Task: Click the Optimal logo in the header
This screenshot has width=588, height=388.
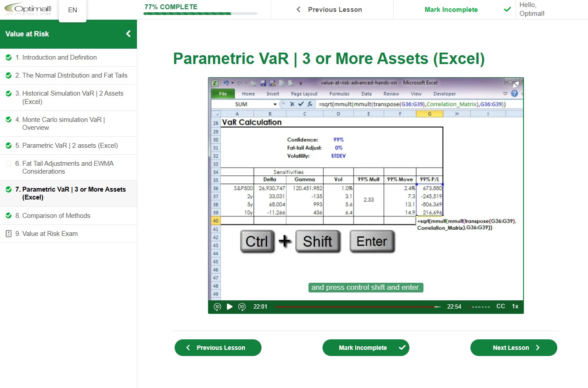Action: (x=28, y=10)
